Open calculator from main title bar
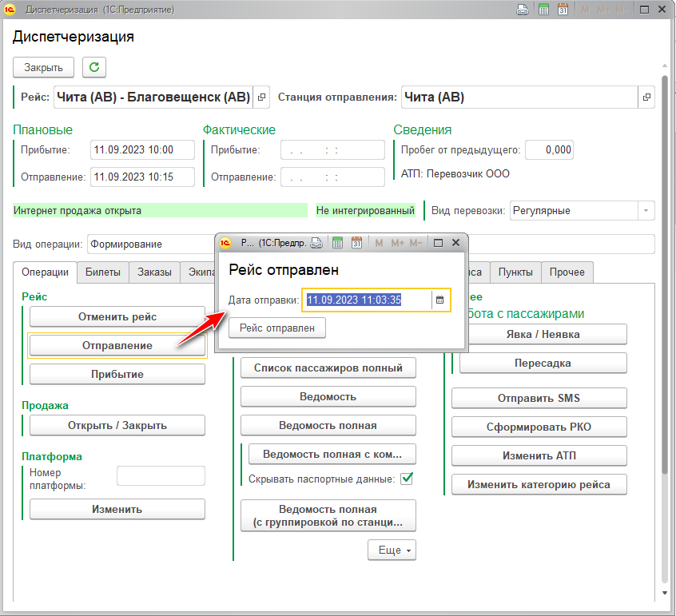Screen dimensions: 676x616 click(x=543, y=10)
